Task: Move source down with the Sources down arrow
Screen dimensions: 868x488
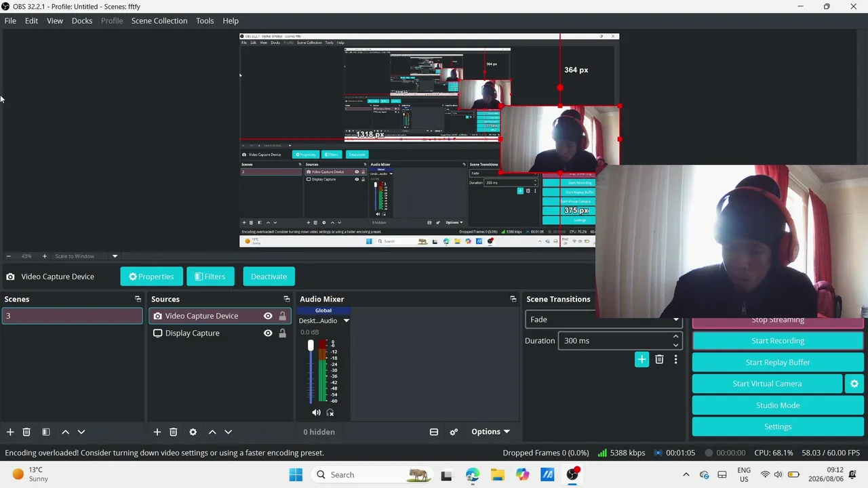Action: [229, 432]
